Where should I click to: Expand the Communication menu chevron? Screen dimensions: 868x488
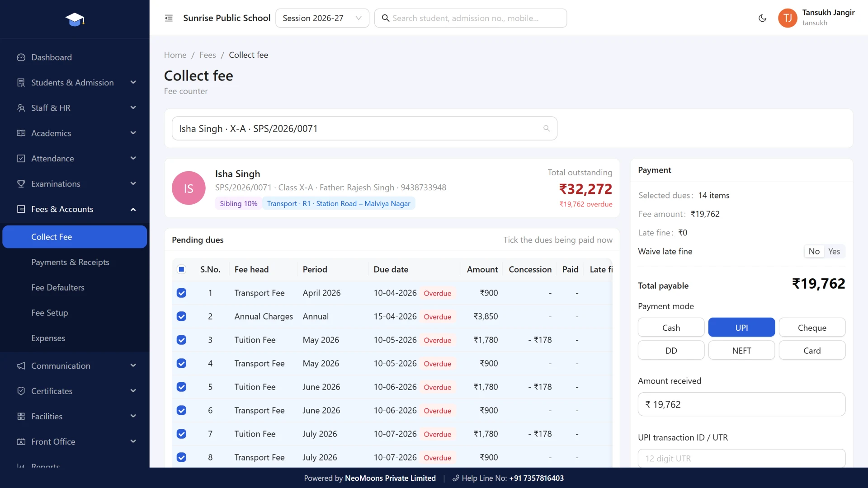pyautogui.click(x=133, y=366)
